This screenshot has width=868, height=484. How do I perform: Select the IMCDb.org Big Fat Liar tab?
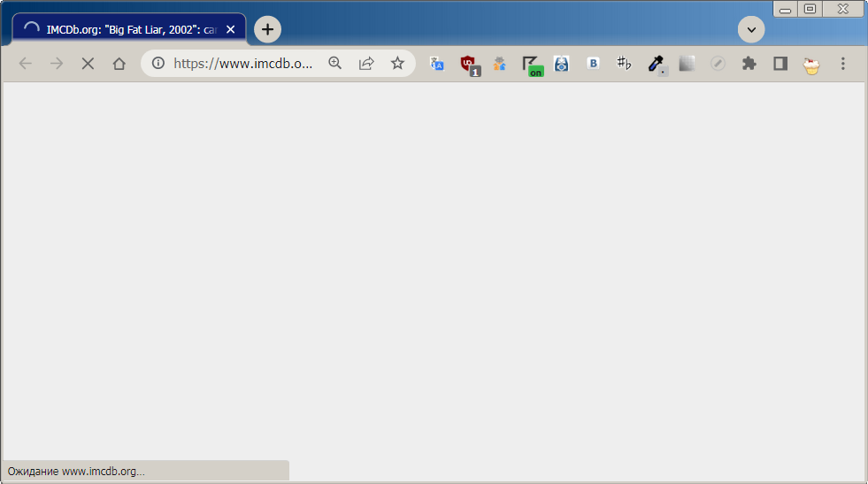(x=129, y=29)
